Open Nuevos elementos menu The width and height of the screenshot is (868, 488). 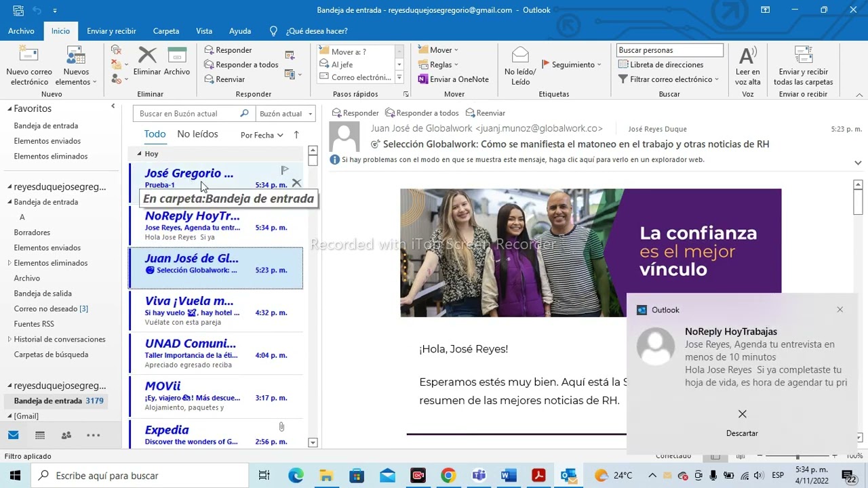(x=76, y=66)
